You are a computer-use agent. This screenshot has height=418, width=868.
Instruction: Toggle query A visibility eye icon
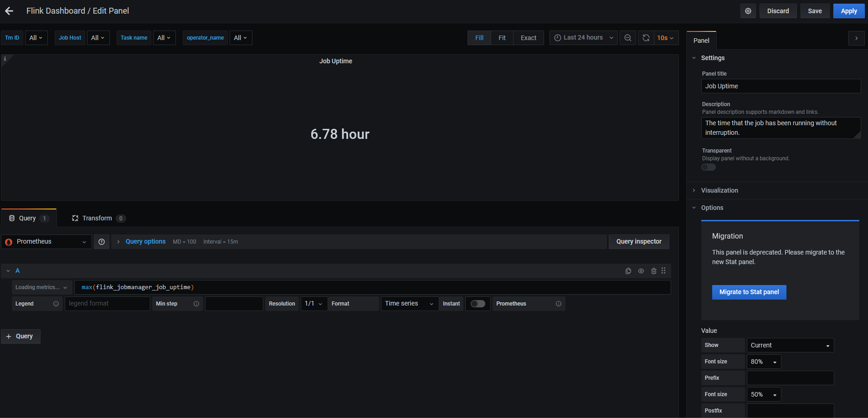tap(641, 271)
